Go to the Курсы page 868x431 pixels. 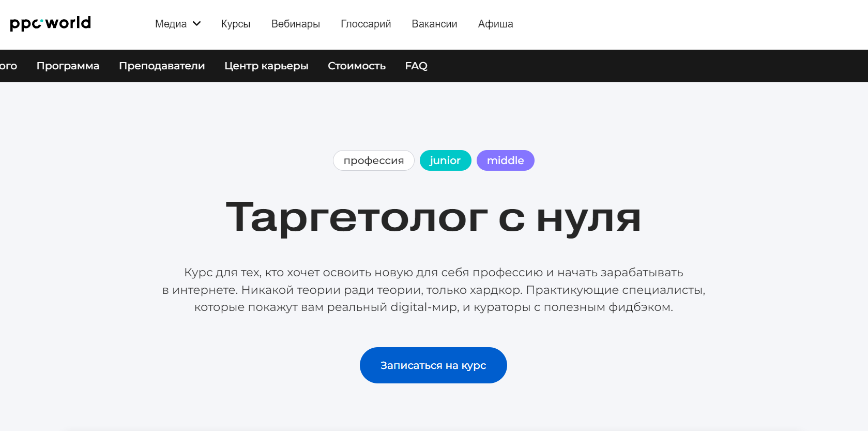point(236,24)
